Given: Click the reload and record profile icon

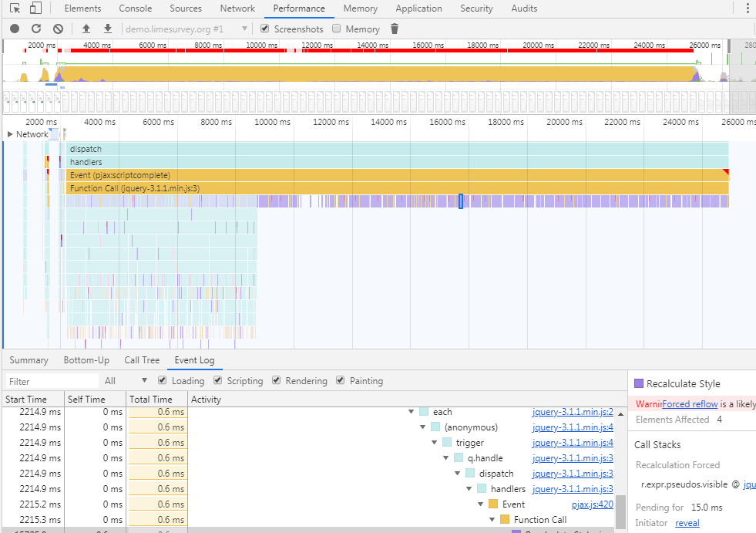Looking at the screenshot, I should pos(36,29).
